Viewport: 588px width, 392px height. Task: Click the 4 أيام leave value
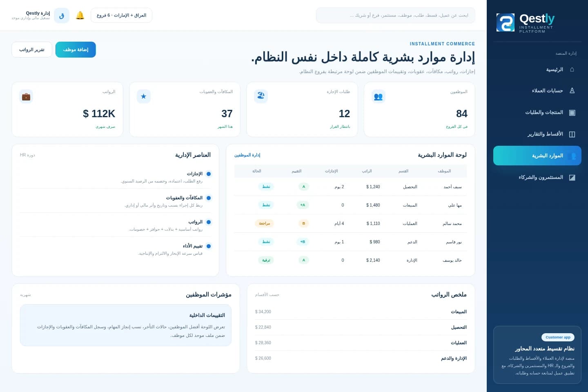pos(339,223)
